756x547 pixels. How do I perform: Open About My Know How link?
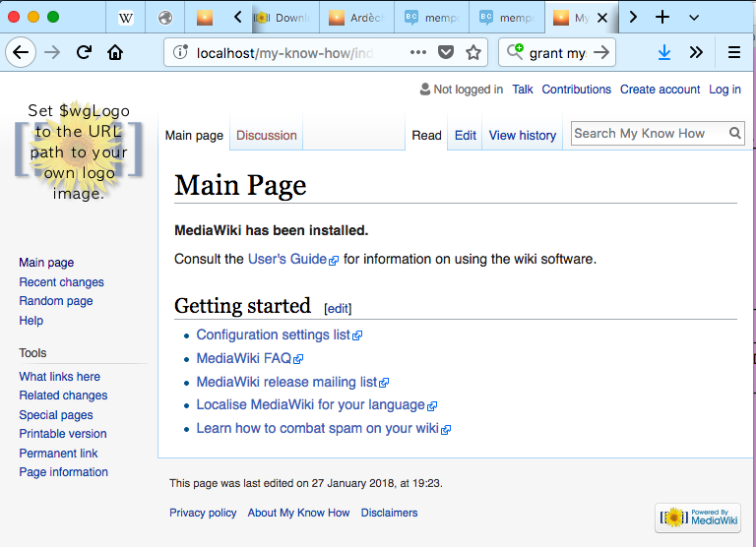[x=298, y=513]
